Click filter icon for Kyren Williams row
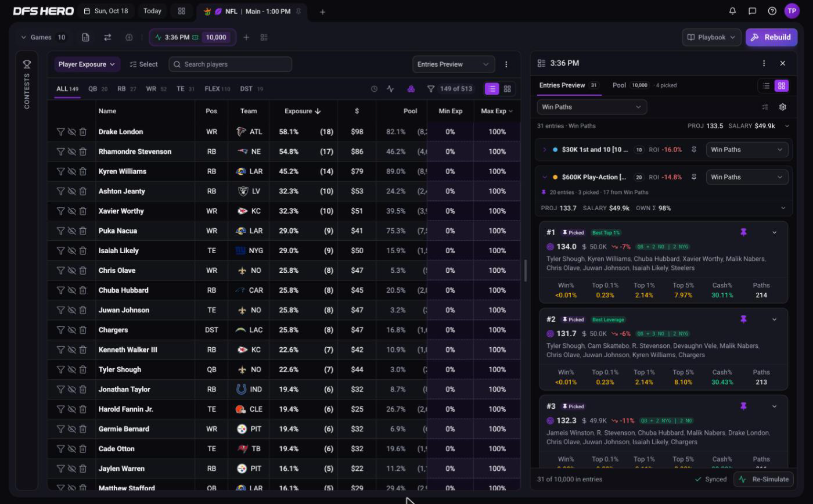The height and width of the screenshot is (504, 813). tap(60, 171)
